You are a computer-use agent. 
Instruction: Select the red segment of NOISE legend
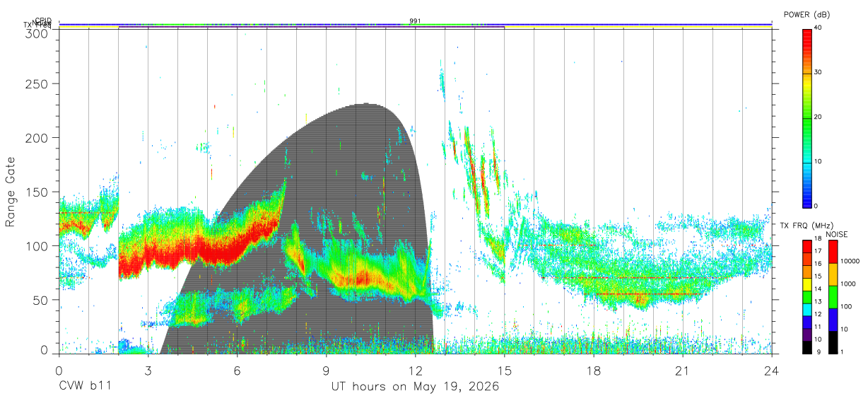tap(832, 251)
